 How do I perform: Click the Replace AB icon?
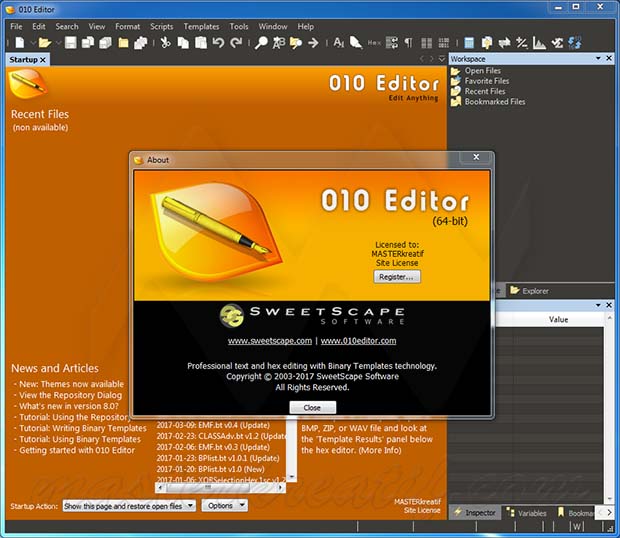[278, 42]
